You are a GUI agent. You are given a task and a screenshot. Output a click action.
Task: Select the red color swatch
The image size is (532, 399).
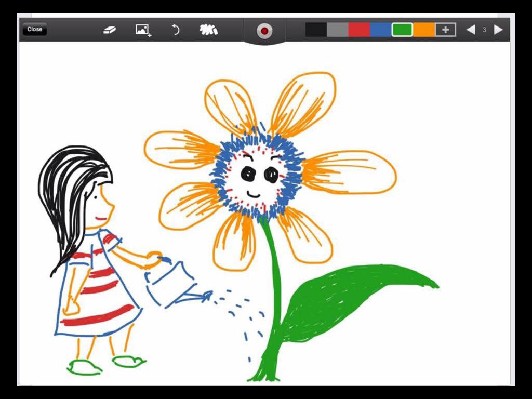coord(359,30)
